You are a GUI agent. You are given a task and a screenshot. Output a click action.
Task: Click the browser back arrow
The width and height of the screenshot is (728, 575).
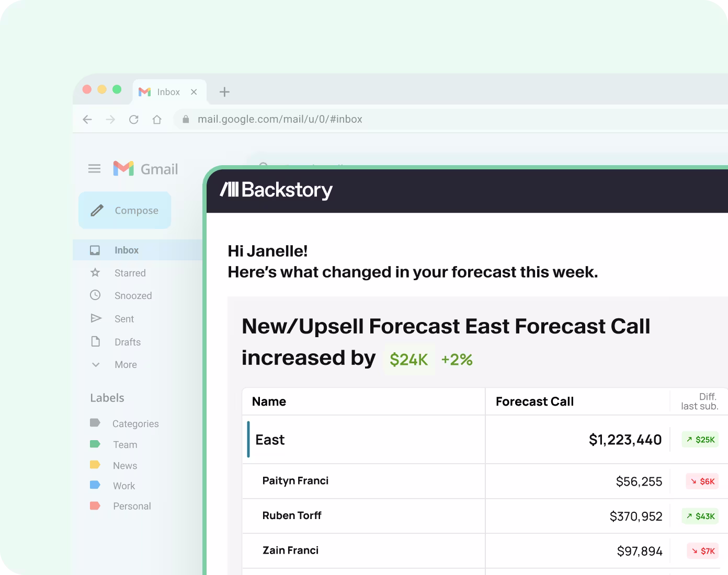87,120
